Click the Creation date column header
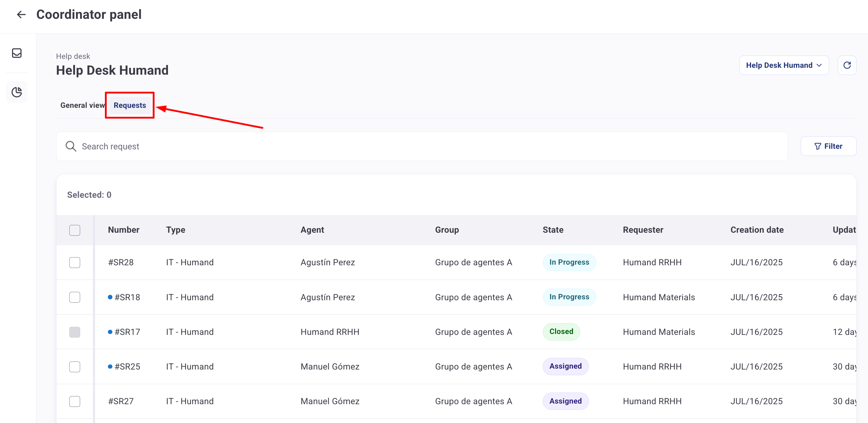 pos(757,230)
